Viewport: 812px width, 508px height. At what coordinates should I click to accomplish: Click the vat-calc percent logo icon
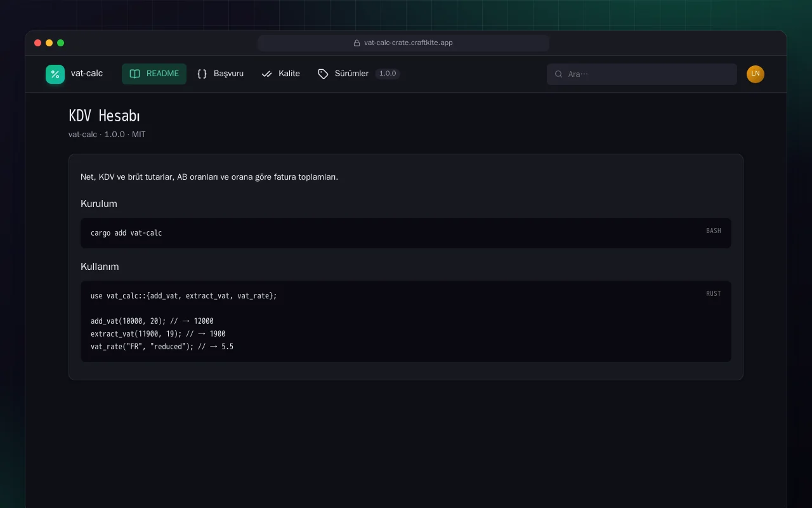[x=55, y=74]
